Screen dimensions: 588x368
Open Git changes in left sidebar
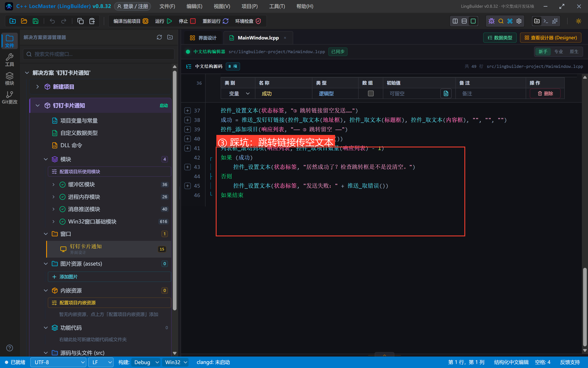coord(9,98)
